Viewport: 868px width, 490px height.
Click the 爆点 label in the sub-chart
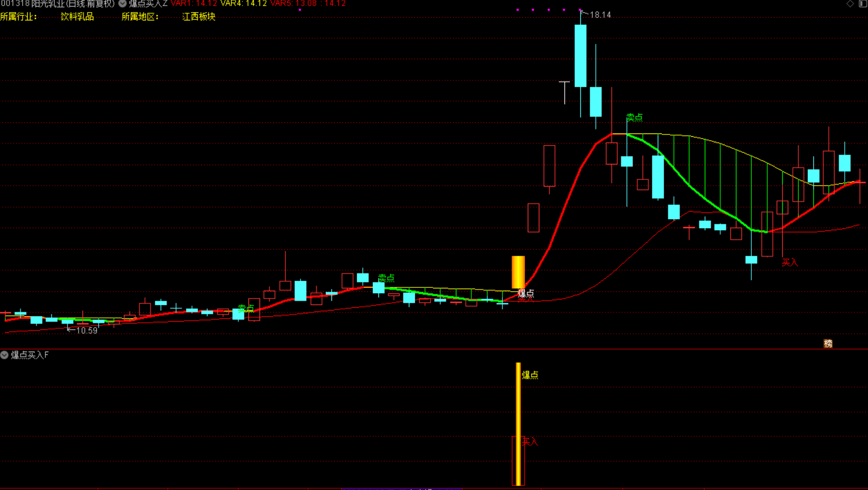tap(530, 375)
